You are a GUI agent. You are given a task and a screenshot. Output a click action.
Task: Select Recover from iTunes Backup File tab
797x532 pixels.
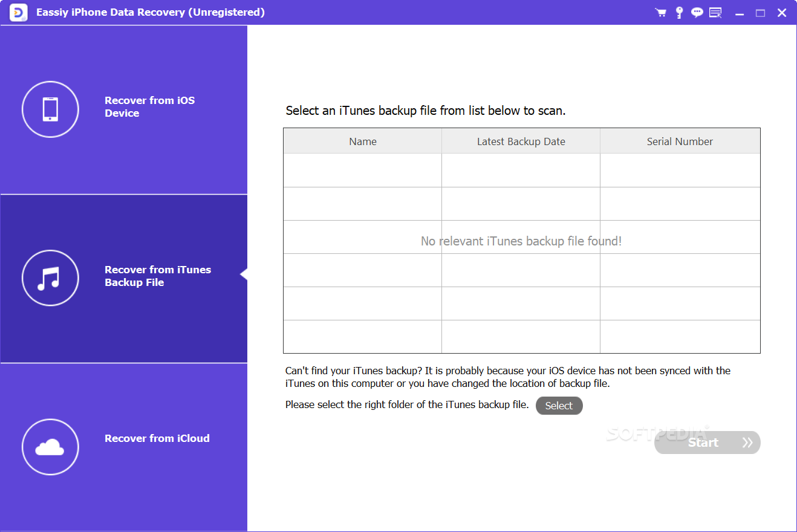click(x=124, y=279)
